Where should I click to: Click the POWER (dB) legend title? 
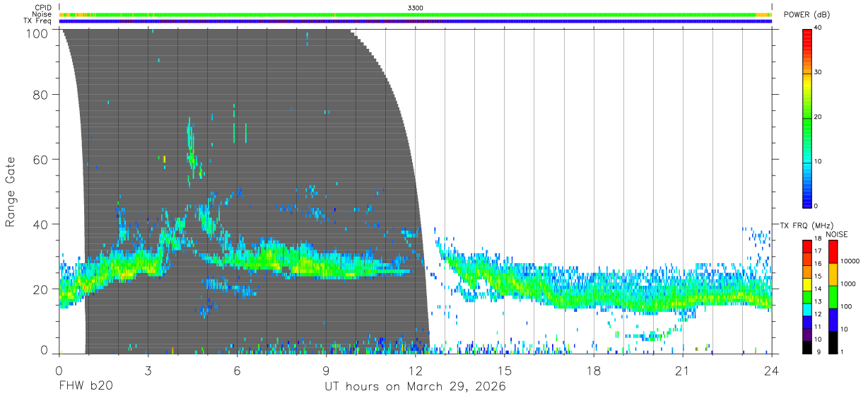807,15
